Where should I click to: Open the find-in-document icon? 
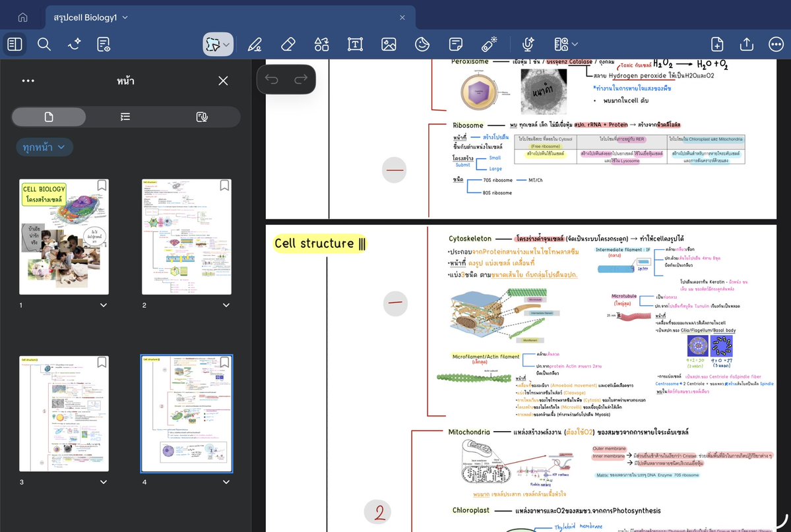pyautogui.click(x=104, y=44)
